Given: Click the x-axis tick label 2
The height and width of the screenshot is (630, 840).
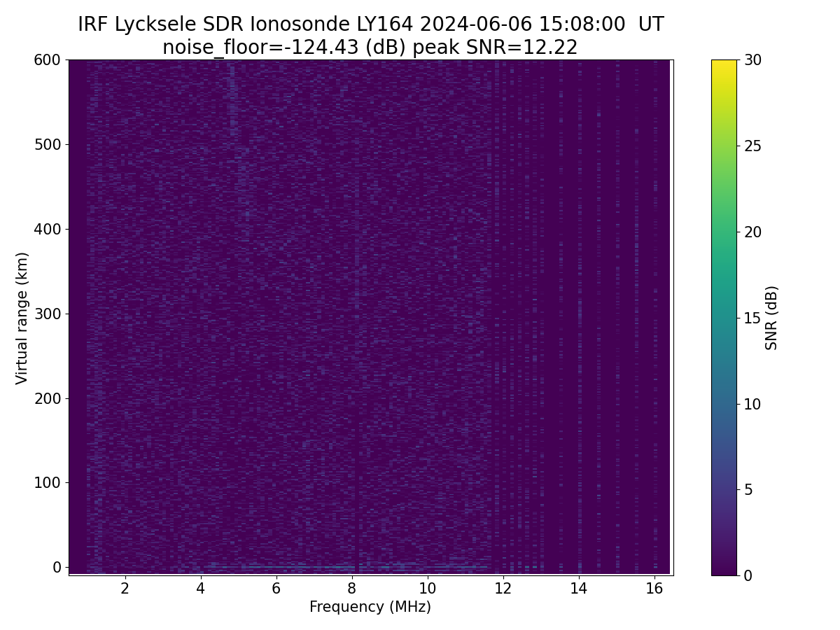Looking at the screenshot, I should pos(125,588).
